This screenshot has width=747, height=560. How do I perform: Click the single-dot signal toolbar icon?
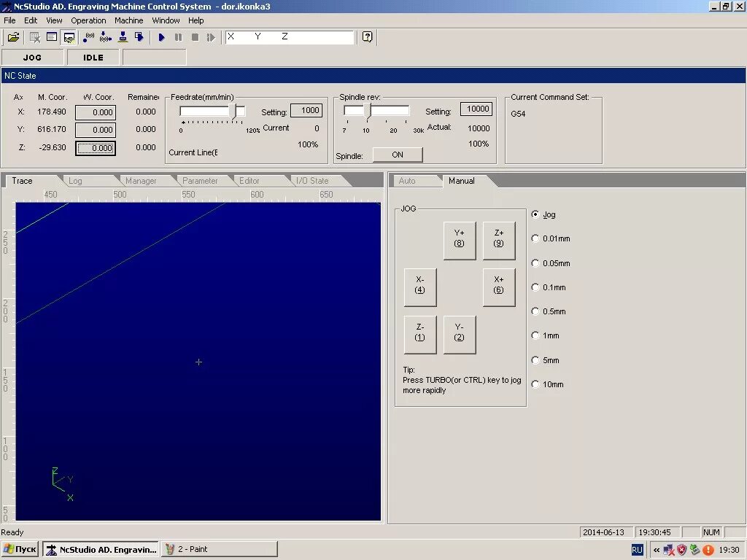(88, 37)
